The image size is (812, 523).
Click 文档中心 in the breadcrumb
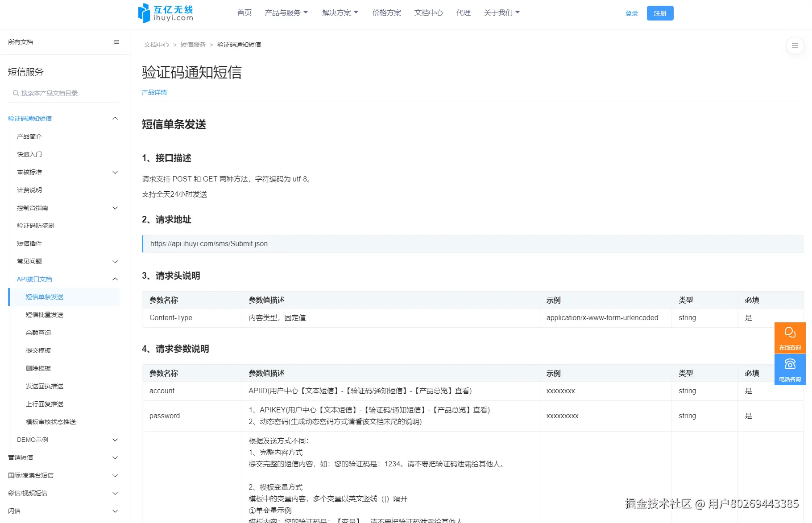(156, 45)
